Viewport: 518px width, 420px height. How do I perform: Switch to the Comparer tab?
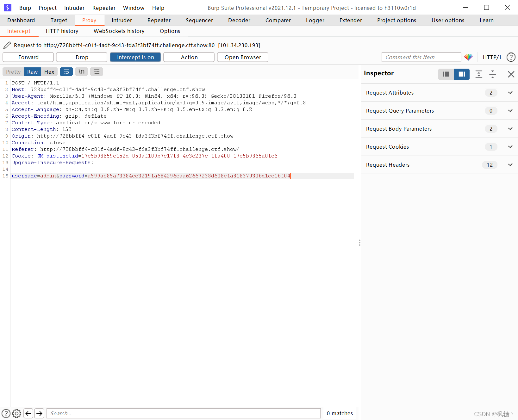tap(278, 20)
